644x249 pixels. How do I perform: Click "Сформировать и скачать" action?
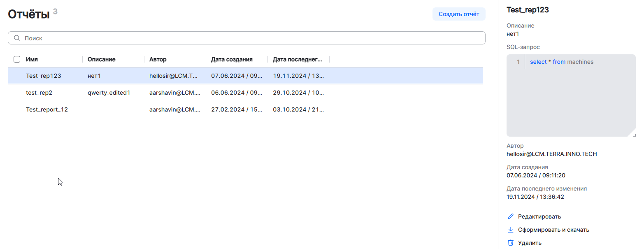point(553,230)
